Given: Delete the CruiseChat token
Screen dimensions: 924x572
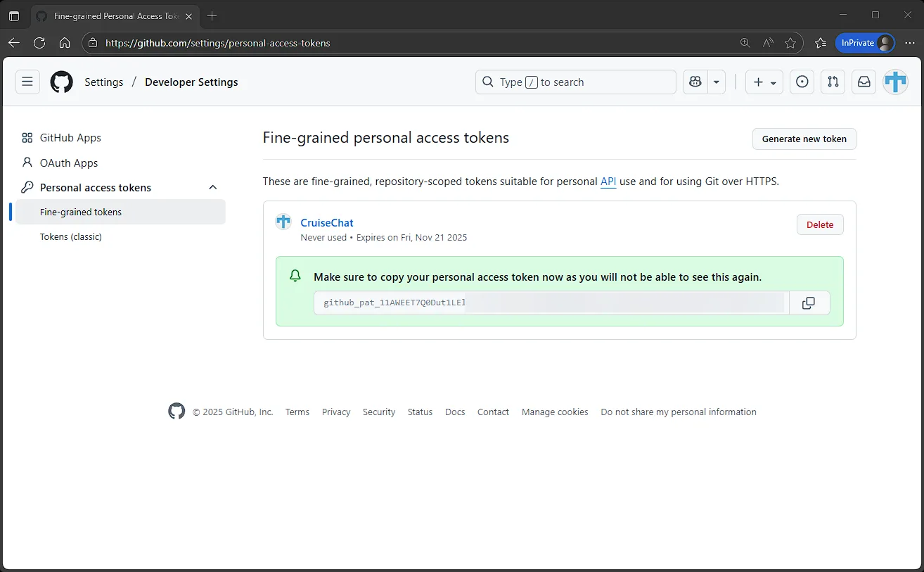Looking at the screenshot, I should (x=819, y=224).
